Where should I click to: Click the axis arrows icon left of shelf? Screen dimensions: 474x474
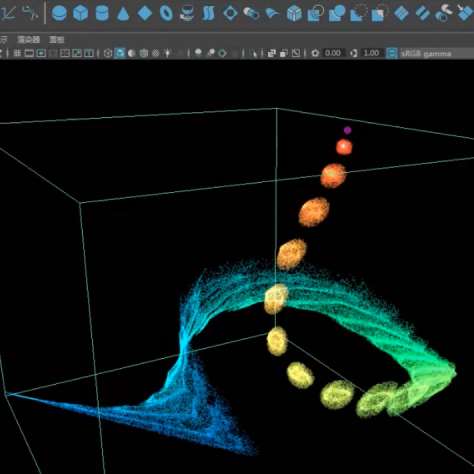[x=8, y=13]
